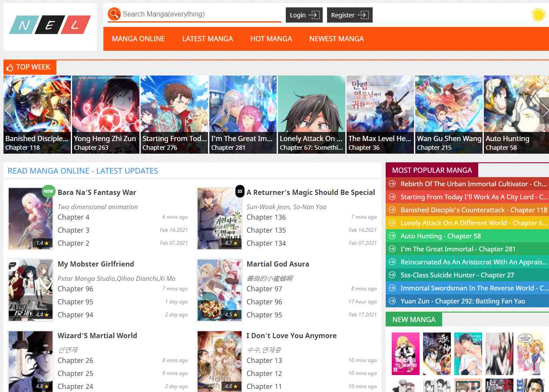This screenshot has width=549, height=392.
Task: Click arrow icon beside Banished Disciple's Counterattack entry
Action: click(x=392, y=210)
